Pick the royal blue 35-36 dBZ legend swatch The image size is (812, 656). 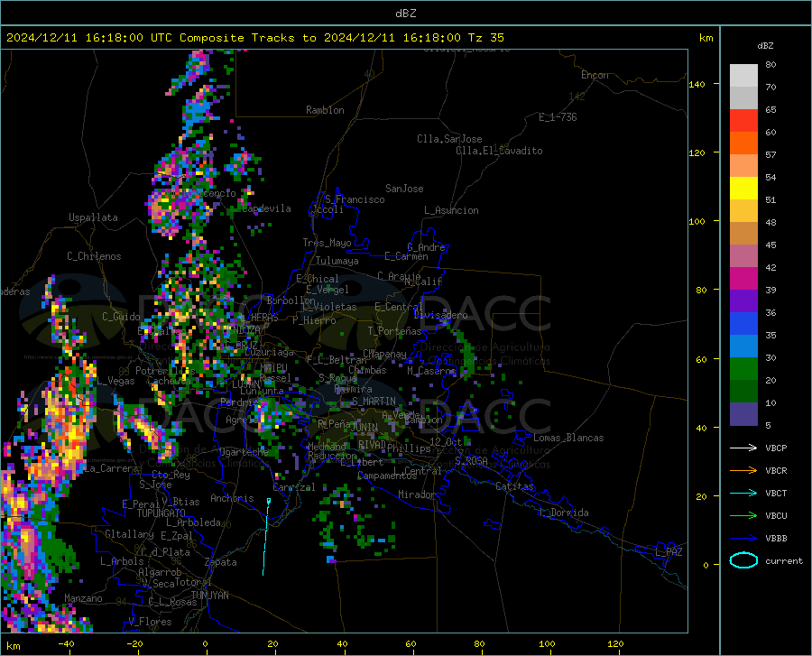[x=743, y=324]
